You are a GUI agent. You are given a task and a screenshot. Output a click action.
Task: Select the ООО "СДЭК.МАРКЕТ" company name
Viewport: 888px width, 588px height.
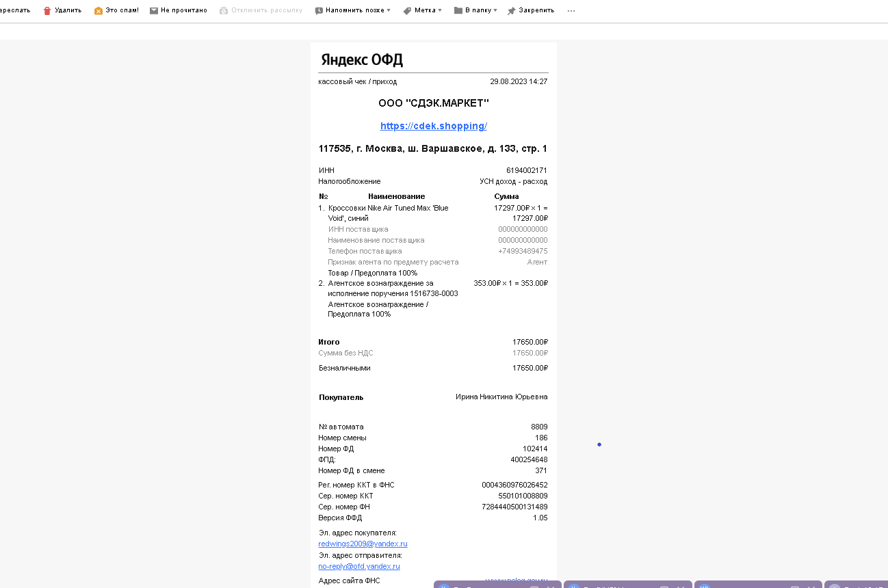(x=434, y=103)
